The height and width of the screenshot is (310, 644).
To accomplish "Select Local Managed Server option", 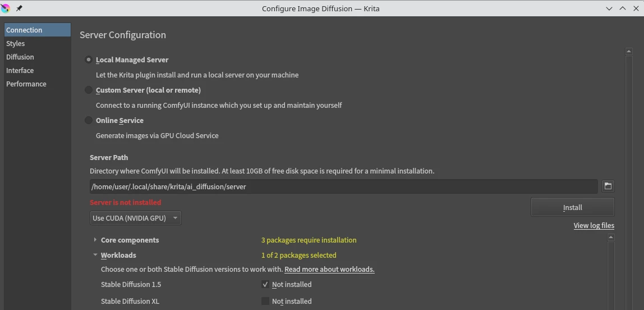I will coord(88,60).
